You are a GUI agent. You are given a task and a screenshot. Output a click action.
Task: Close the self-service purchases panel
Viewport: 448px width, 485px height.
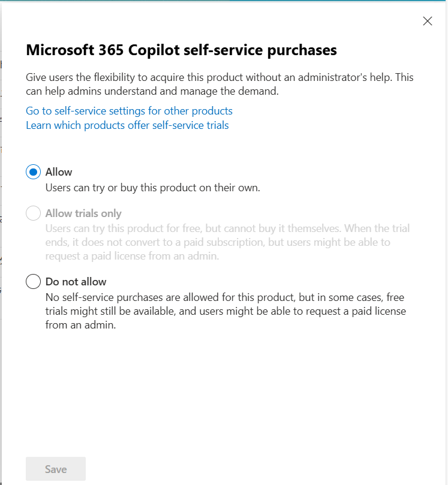click(427, 21)
